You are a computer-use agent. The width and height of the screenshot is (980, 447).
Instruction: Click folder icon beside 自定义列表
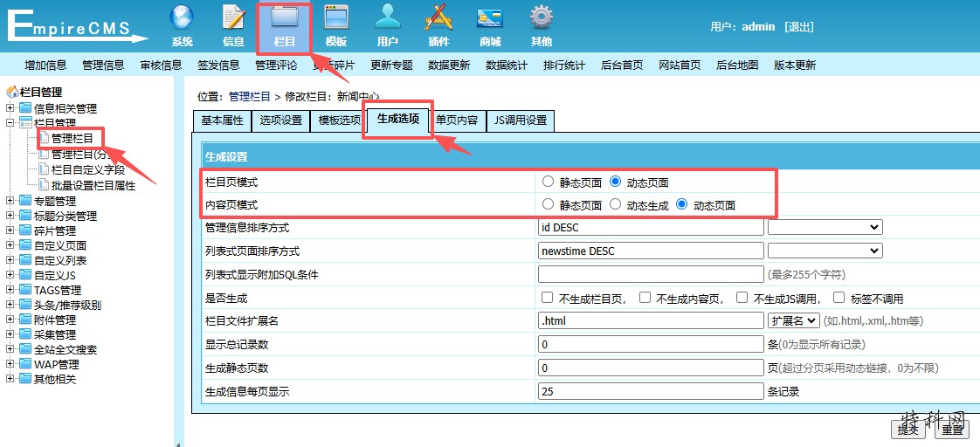pyautogui.click(x=25, y=260)
